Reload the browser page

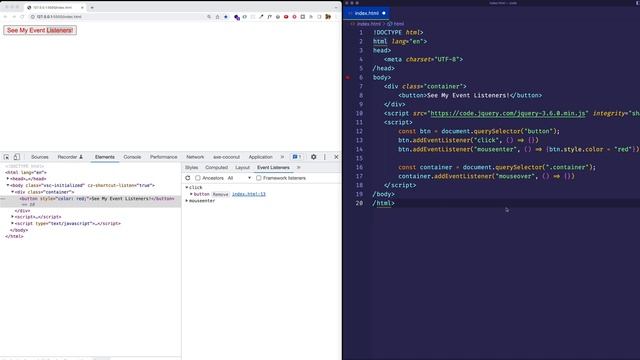(x=22, y=17)
